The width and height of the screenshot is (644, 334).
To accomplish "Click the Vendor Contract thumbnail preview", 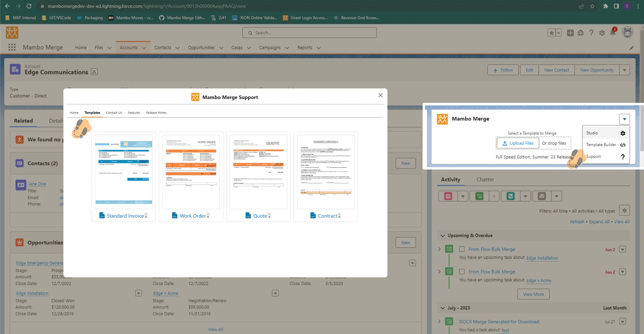I will click(326, 172).
